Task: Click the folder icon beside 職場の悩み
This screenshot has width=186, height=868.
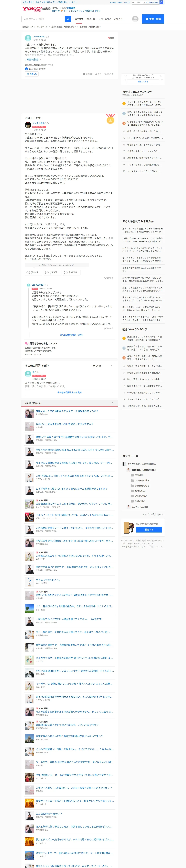Action: click(132, 491)
